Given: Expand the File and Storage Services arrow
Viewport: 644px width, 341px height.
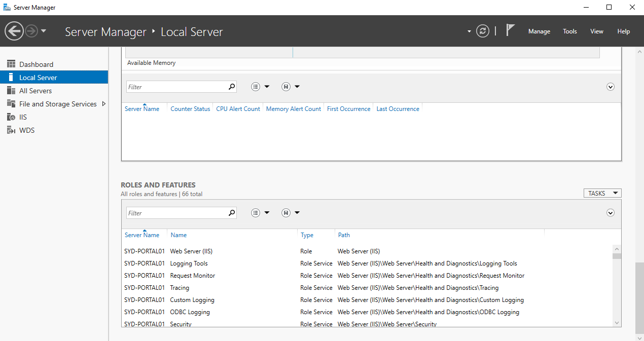Looking at the screenshot, I should 104,104.
